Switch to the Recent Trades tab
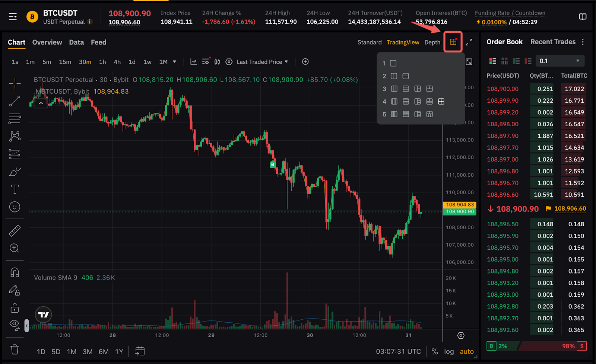This screenshot has width=596, height=364. (553, 42)
